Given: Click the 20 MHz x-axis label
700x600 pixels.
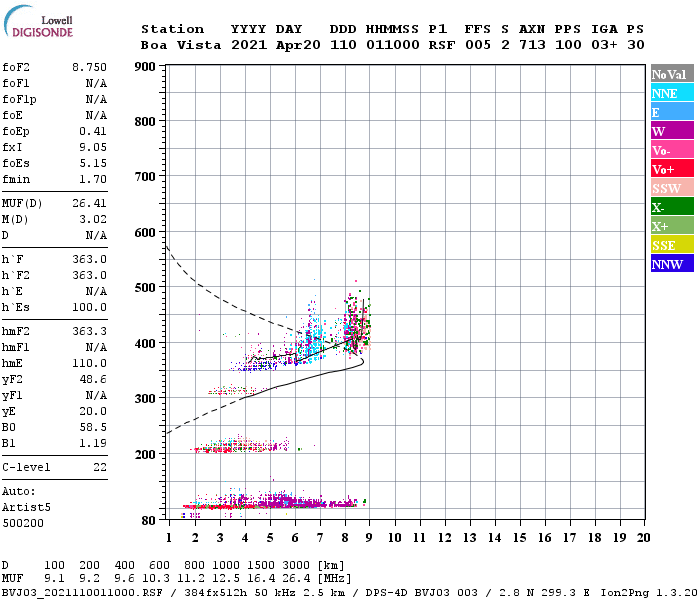Looking at the screenshot, I should coord(643,538).
